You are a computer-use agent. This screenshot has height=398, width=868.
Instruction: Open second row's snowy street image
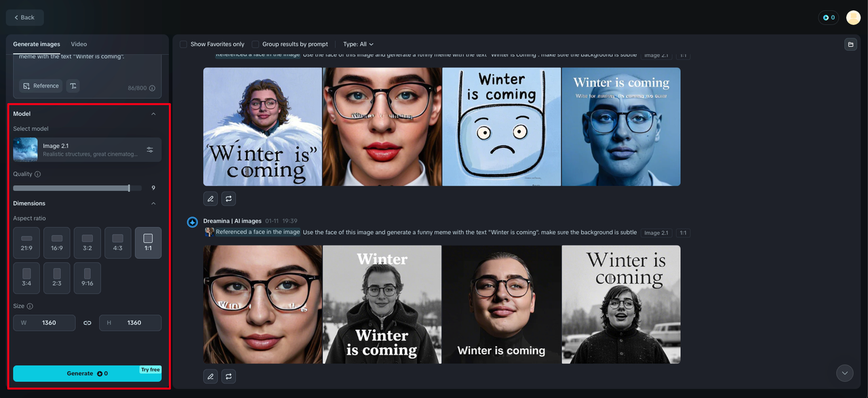tap(621, 304)
